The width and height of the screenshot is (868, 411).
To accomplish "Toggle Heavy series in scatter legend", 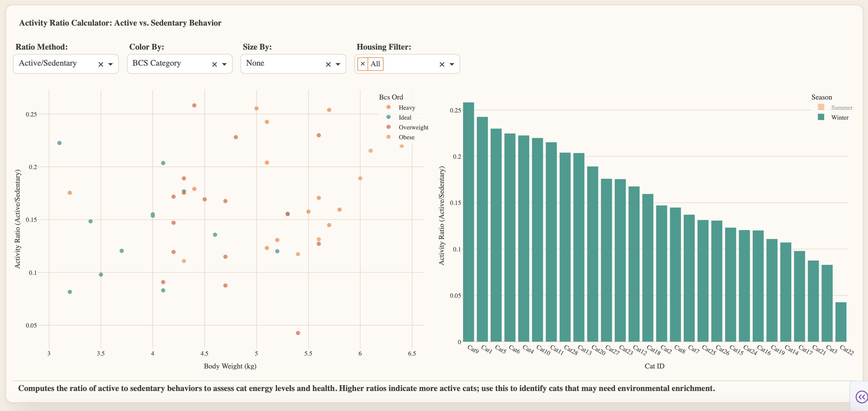I will pos(406,108).
